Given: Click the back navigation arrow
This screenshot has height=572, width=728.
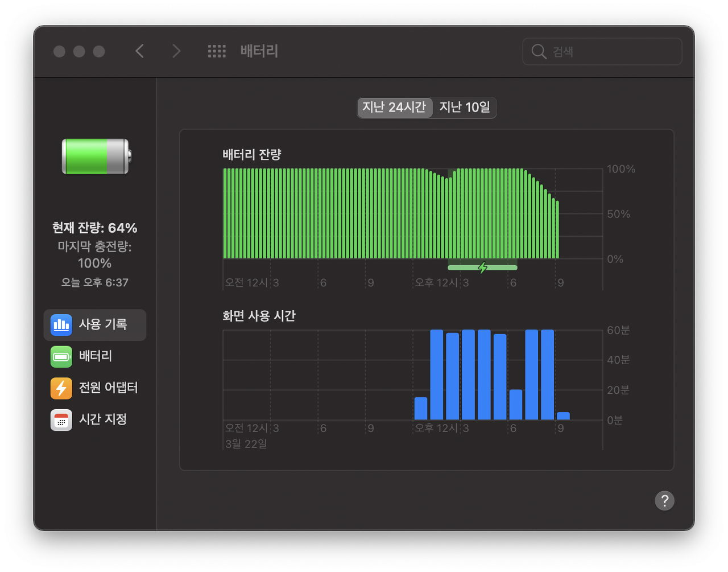Looking at the screenshot, I should point(139,51).
